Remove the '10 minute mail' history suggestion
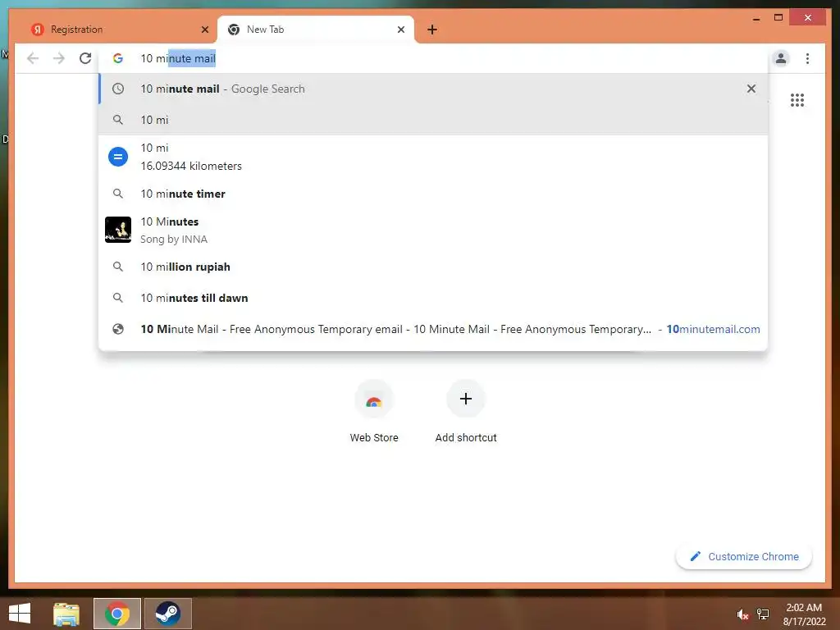Viewport: 840px width, 630px height. coord(751,89)
